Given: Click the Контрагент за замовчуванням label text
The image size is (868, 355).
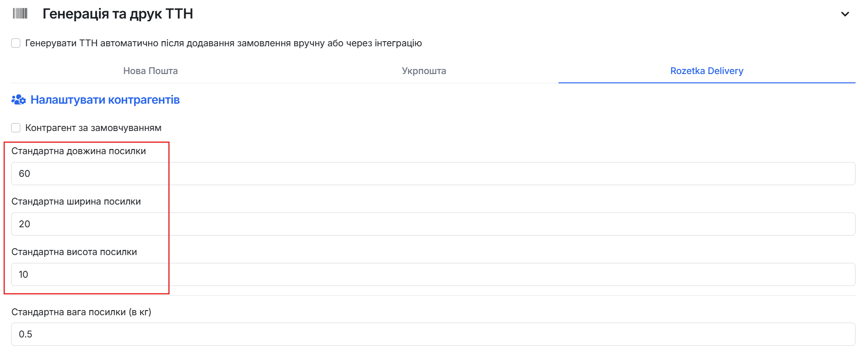Looking at the screenshot, I should (93, 128).
